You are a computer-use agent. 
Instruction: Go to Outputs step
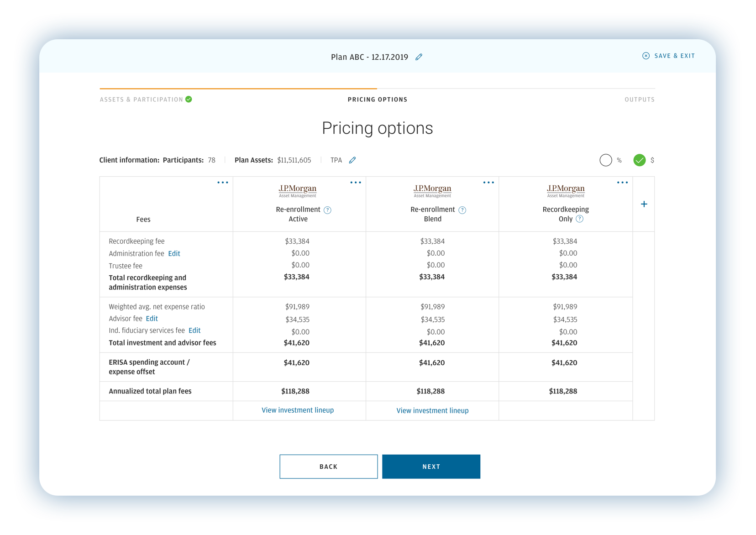point(640,100)
